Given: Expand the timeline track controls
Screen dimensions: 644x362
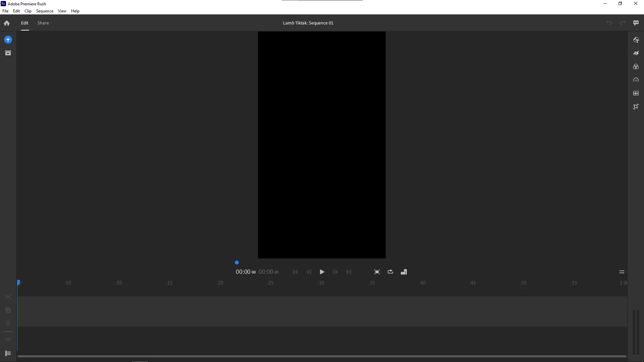Looking at the screenshot, I should click(8, 353).
